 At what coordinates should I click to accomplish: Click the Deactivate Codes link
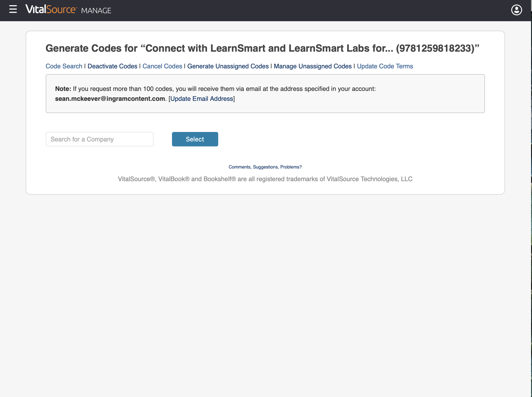(112, 66)
